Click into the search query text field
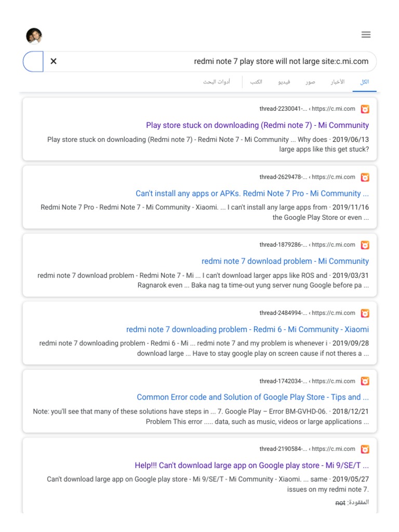The width and height of the screenshot is (399, 532). [208, 61]
